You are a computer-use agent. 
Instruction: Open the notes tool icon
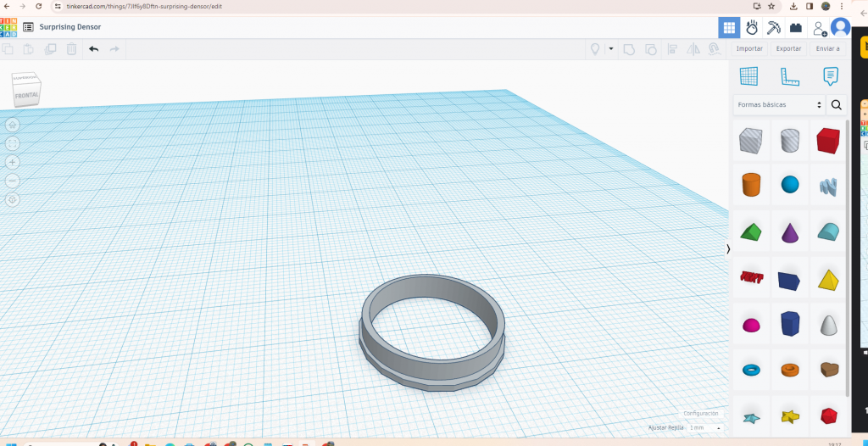tap(831, 76)
